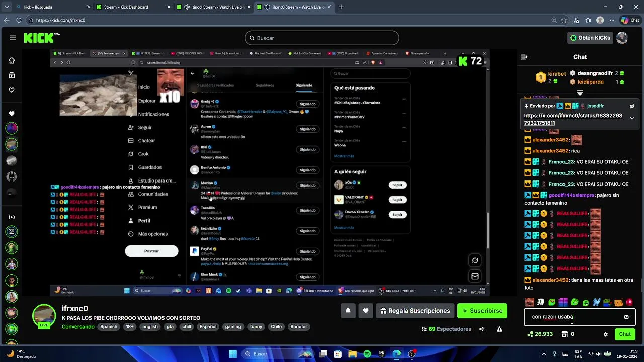Click the address bar URL

60,20
